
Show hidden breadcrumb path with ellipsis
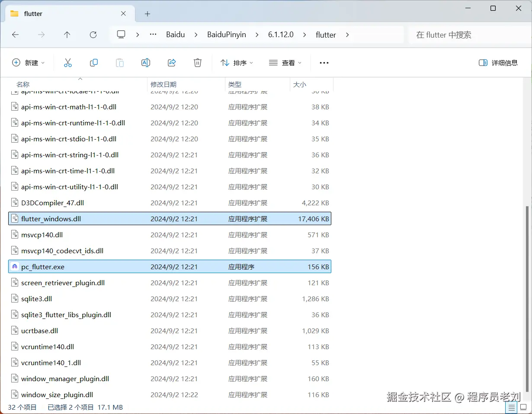pos(153,35)
